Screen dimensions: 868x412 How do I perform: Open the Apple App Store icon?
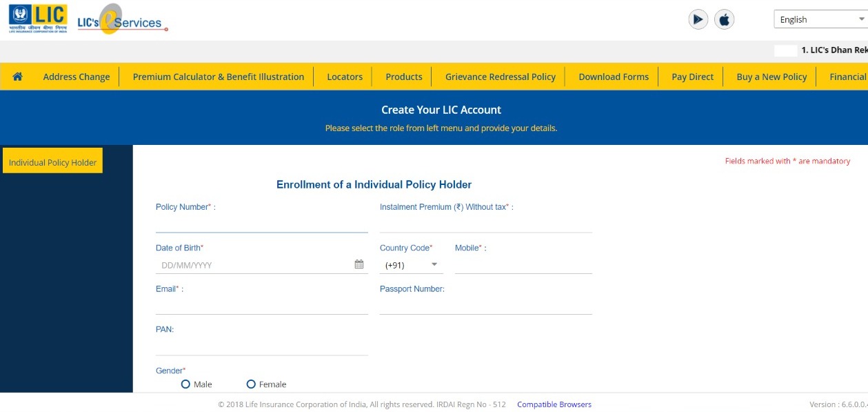point(724,19)
